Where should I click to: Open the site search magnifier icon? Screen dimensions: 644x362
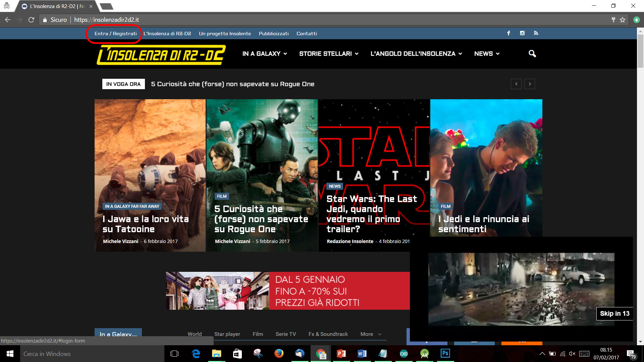[532, 54]
